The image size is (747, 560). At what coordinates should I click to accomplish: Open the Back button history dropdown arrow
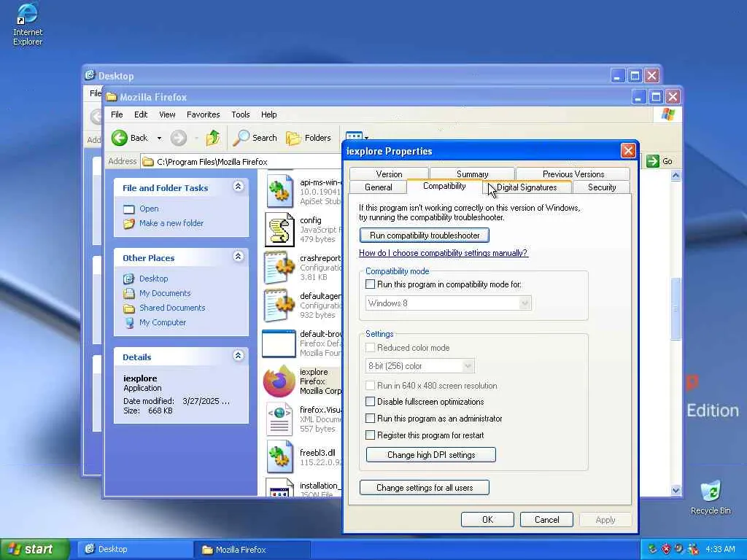(x=159, y=138)
